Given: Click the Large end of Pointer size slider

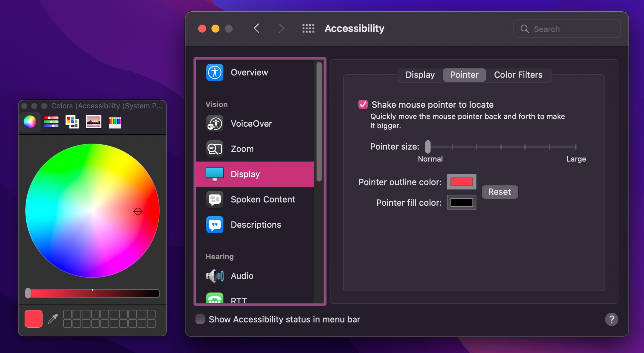Looking at the screenshot, I should pyautogui.click(x=576, y=147).
